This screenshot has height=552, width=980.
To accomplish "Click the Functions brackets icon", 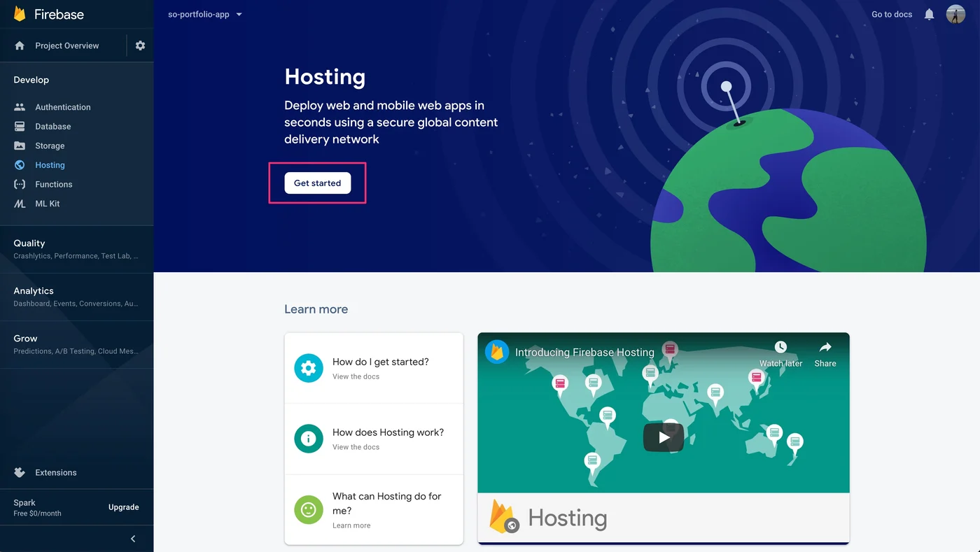I will pos(20,184).
